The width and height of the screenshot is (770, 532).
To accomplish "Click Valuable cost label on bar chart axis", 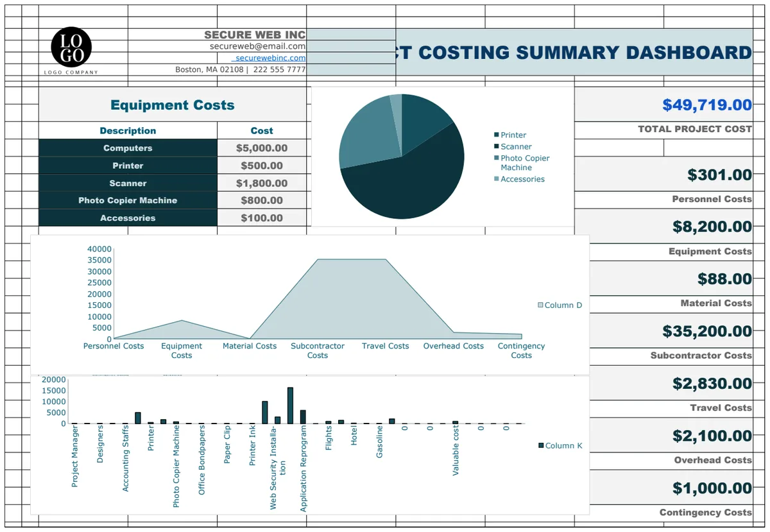I will click(456, 450).
